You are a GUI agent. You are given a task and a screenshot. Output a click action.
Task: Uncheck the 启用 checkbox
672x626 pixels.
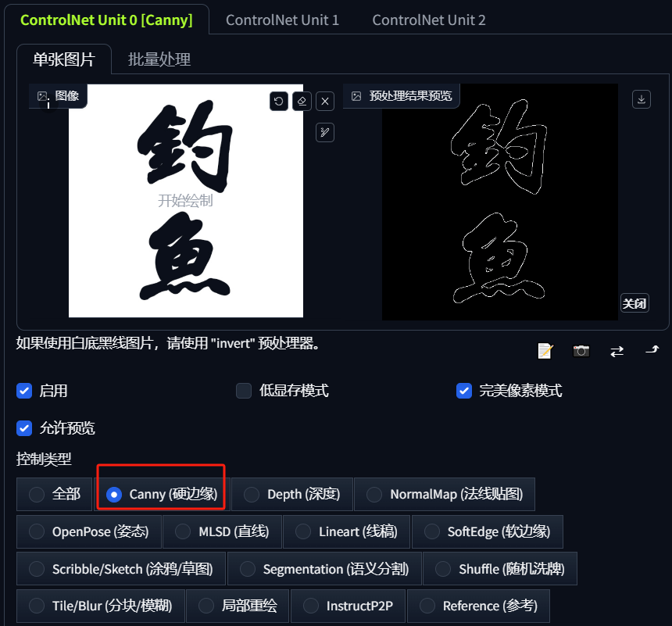[24, 391]
